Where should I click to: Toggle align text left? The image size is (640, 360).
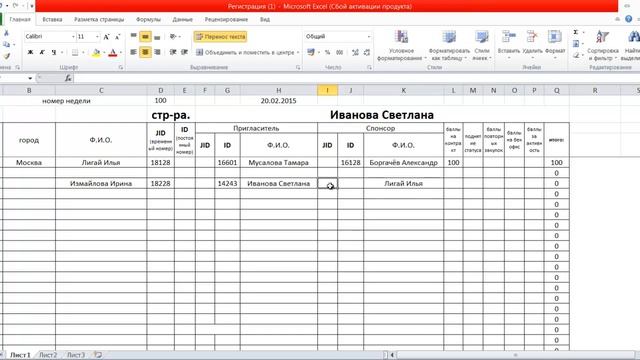[133, 52]
